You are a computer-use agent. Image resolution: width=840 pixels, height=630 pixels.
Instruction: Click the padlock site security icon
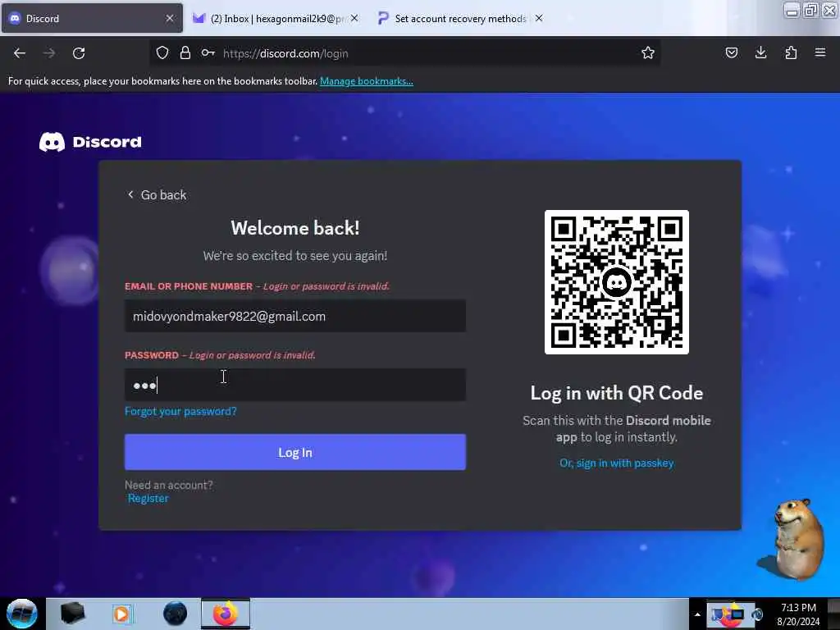click(185, 53)
